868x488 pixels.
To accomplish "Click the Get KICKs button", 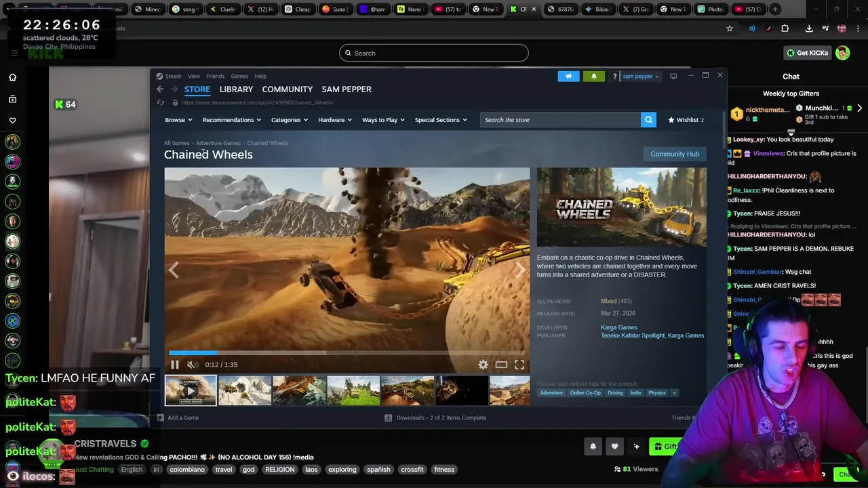I will 807,53.
